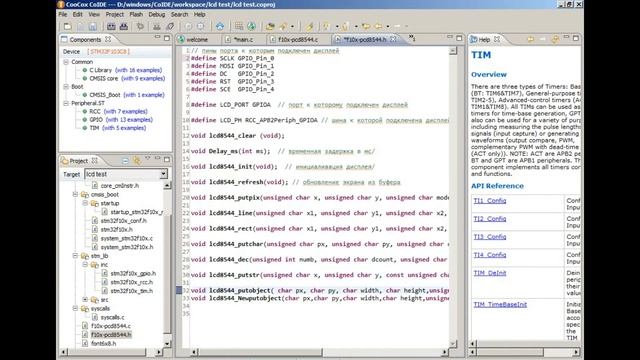The height and width of the screenshot is (360, 640).
Task: Open the Flash menu
Action: [136, 14]
